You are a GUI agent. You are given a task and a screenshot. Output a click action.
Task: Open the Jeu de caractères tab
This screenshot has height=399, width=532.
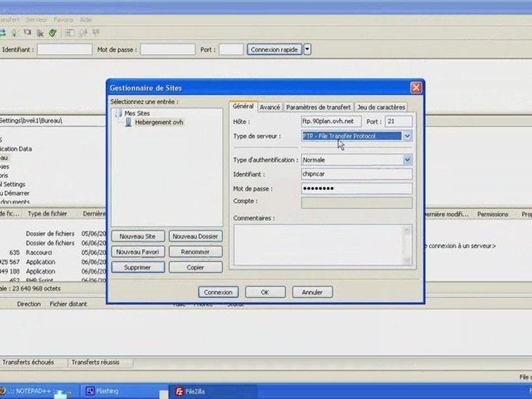click(x=381, y=107)
